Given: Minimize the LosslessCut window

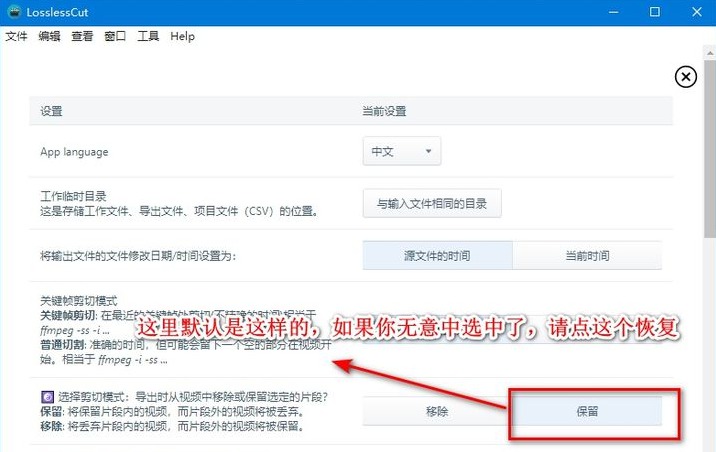Looking at the screenshot, I should 614,12.
